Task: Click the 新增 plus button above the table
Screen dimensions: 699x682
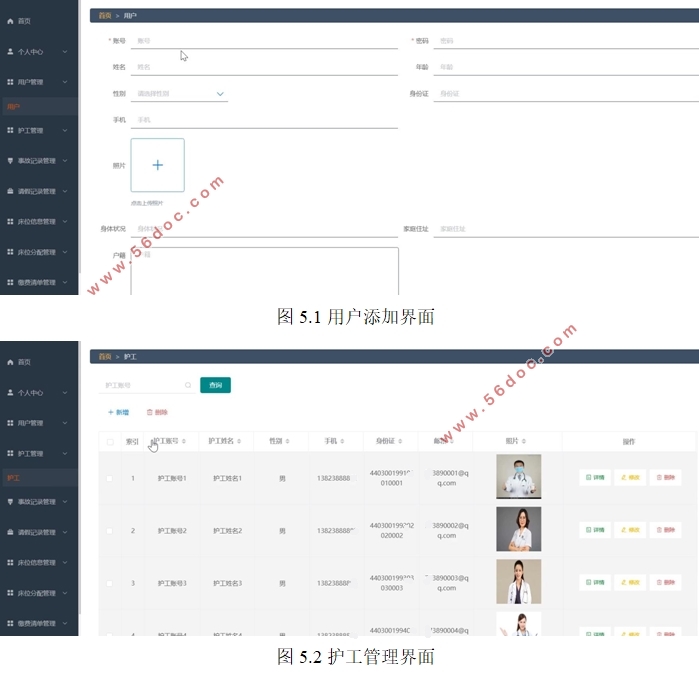Action: coord(118,412)
